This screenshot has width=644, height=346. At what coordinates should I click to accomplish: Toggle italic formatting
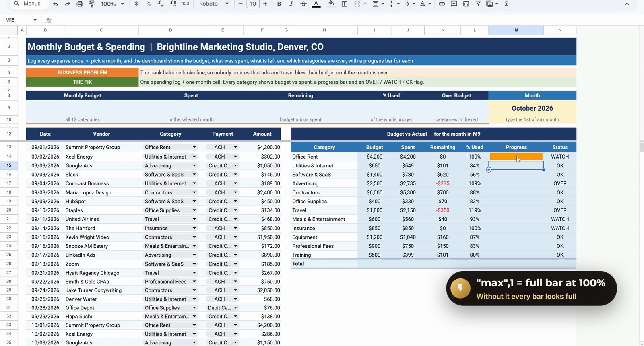coord(291,4)
